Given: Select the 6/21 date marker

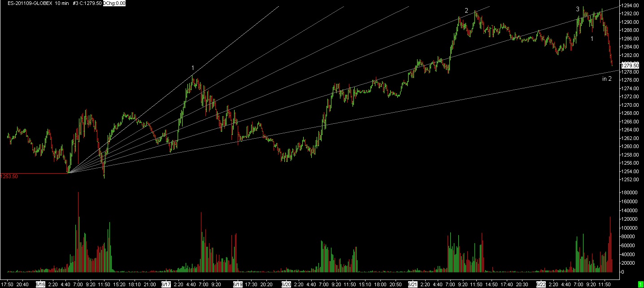Looking at the screenshot, I should point(412,284).
